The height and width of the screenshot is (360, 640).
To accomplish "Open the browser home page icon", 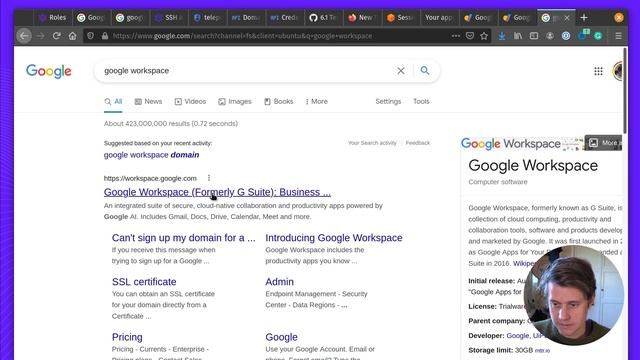I will [x=73, y=36].
